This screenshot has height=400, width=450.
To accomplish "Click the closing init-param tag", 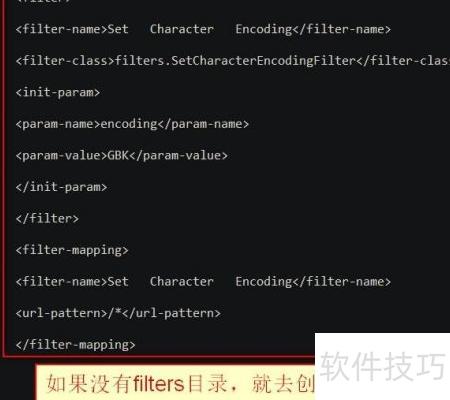I will [x=61, y=187].
